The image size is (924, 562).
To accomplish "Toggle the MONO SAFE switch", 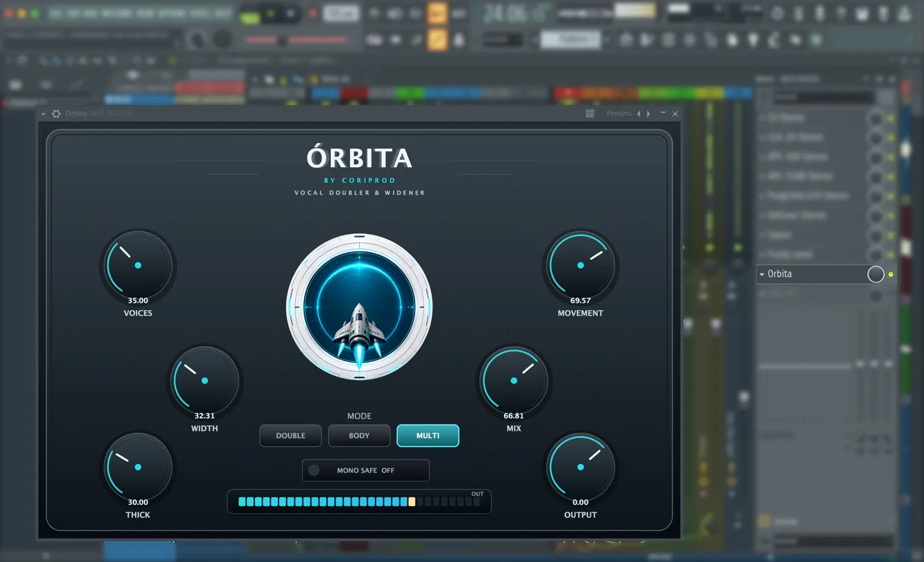I will 365,470.
